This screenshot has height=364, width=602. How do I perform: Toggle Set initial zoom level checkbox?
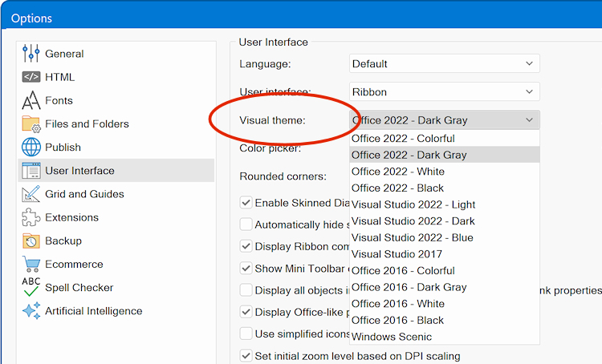click(x=246, y=355)
